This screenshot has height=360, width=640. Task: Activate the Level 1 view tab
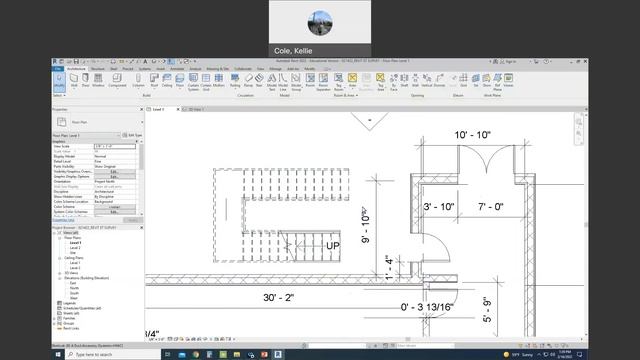158,109
